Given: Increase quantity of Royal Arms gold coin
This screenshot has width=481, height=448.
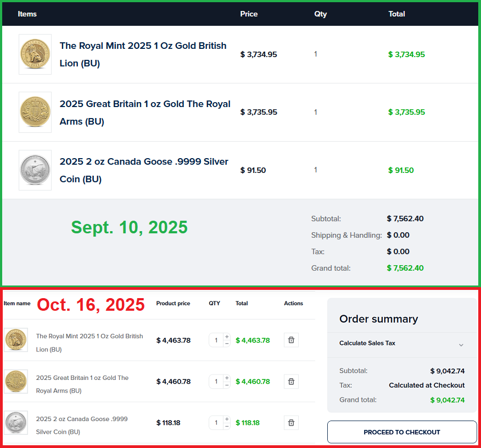Looking at the screenshot, I should pos(227,378).
